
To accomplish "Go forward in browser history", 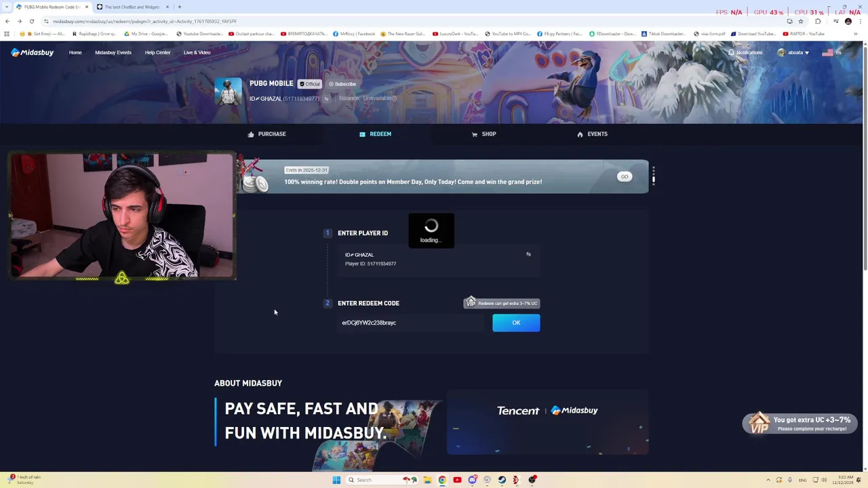I will (x=19, y=21).
